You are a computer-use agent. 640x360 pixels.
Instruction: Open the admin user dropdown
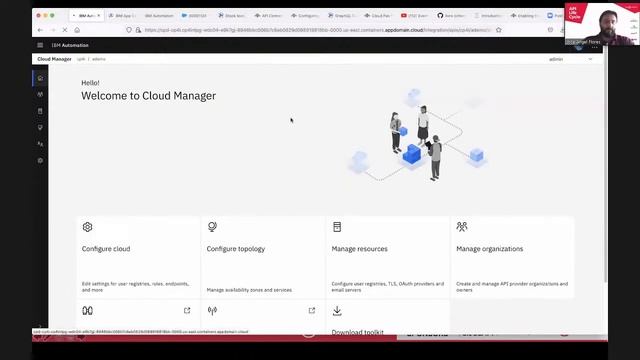coord(571,59)
